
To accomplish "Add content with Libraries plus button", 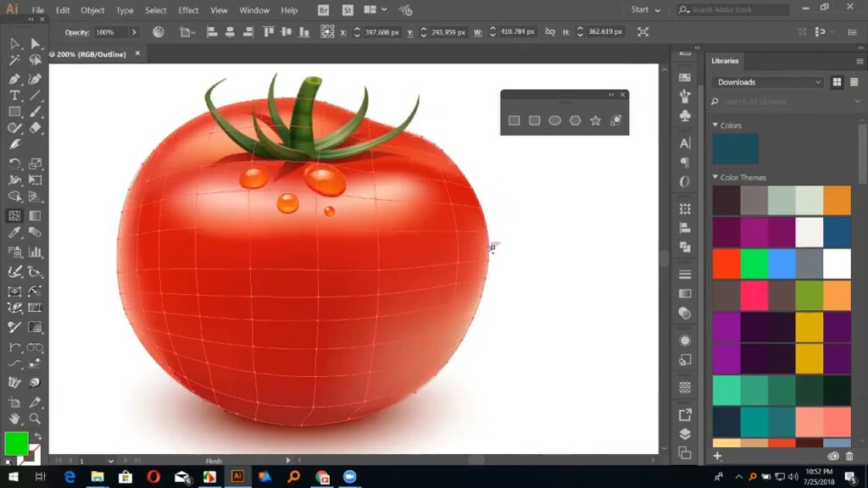I will tap(717, 456).
